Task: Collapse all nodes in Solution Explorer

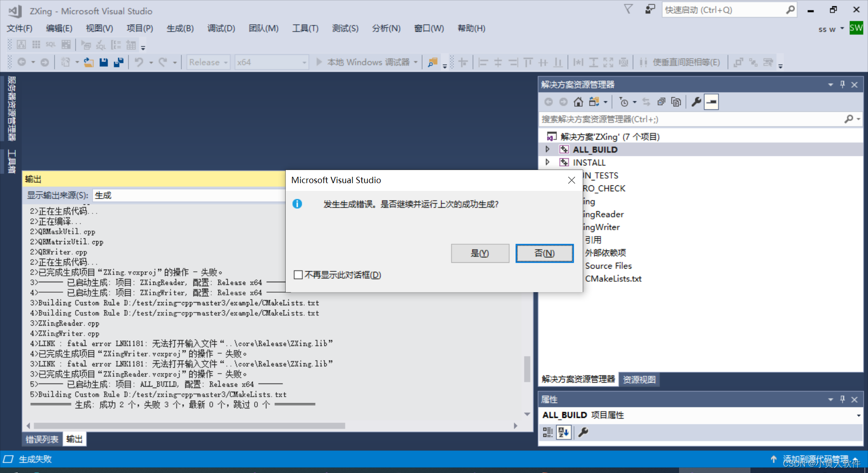Action: (x=661, y=102)
